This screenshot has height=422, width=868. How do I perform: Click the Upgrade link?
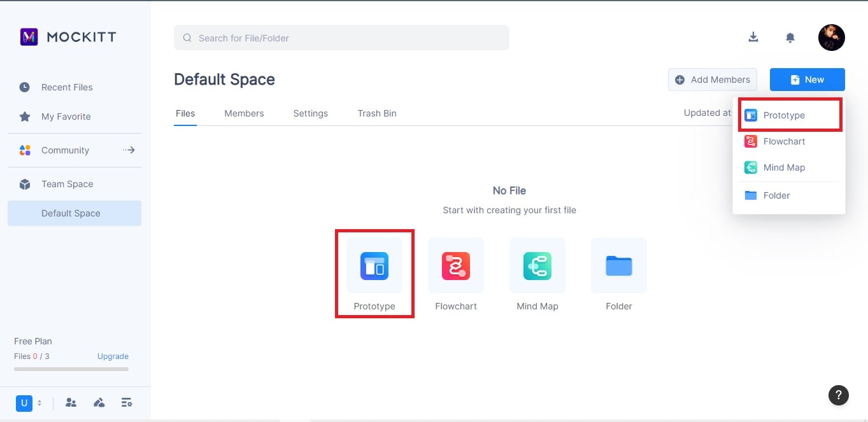[113, 356]
